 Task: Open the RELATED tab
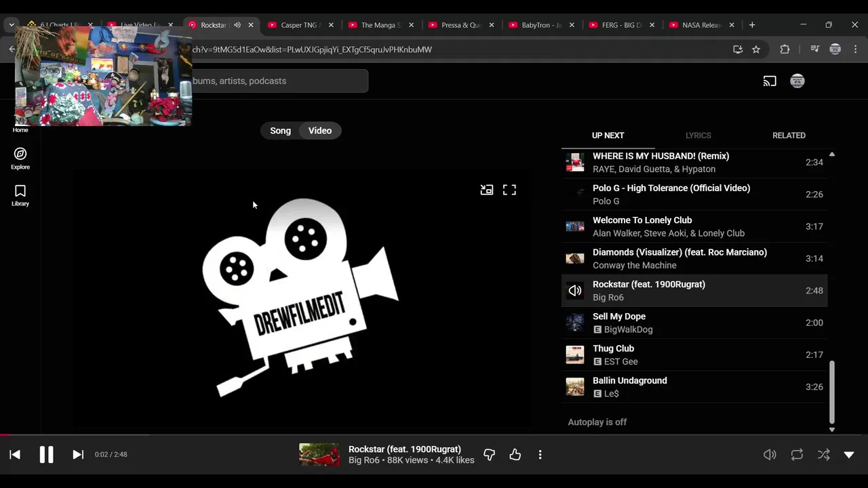pyautogui.click(x=789, y=136)
